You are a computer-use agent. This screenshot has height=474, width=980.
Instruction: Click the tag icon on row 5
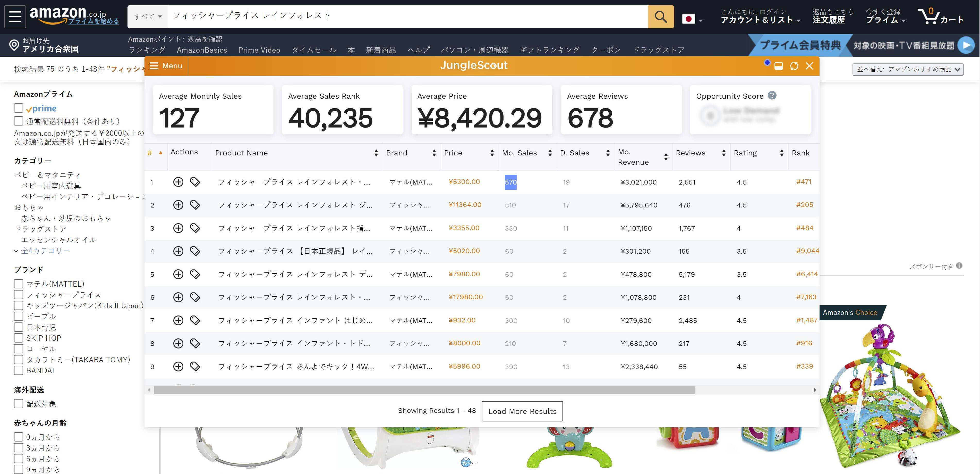(x=195, y=274)
